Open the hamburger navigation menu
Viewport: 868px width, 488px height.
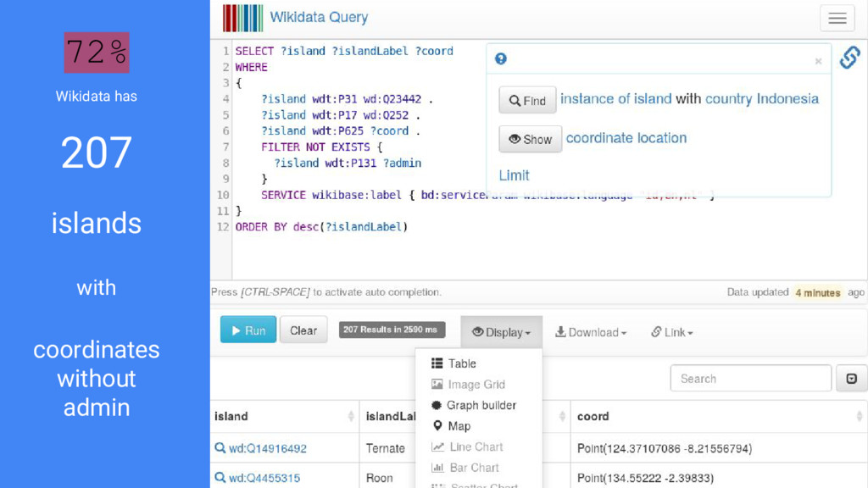pos(837,19)
